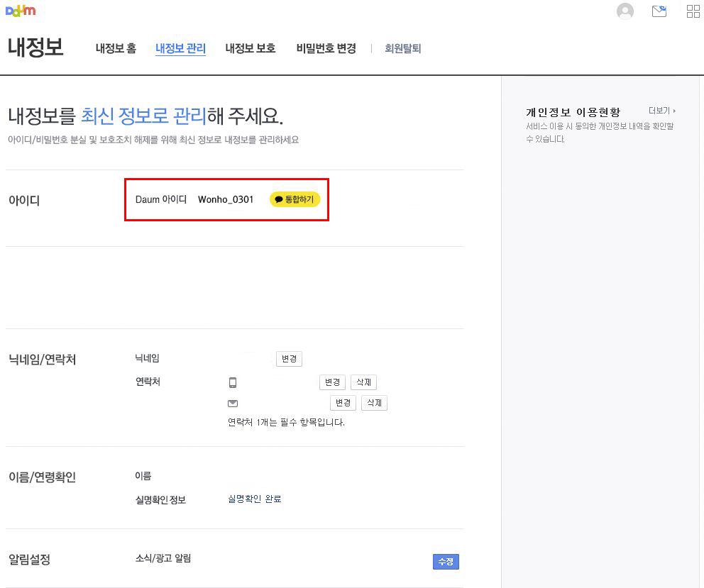Open the 비밀번호 변경 tab
The height and width of the screenshot is (588, 704).
(326, 48)
